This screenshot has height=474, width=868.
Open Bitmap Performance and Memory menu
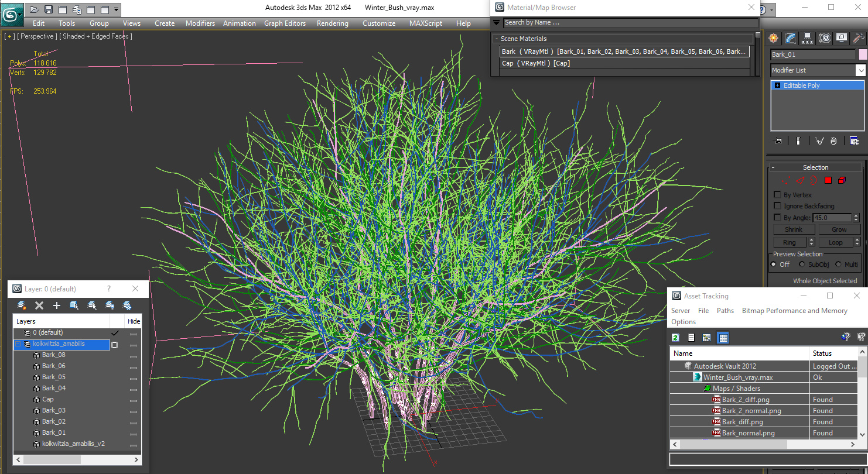[x=795, y=311]
